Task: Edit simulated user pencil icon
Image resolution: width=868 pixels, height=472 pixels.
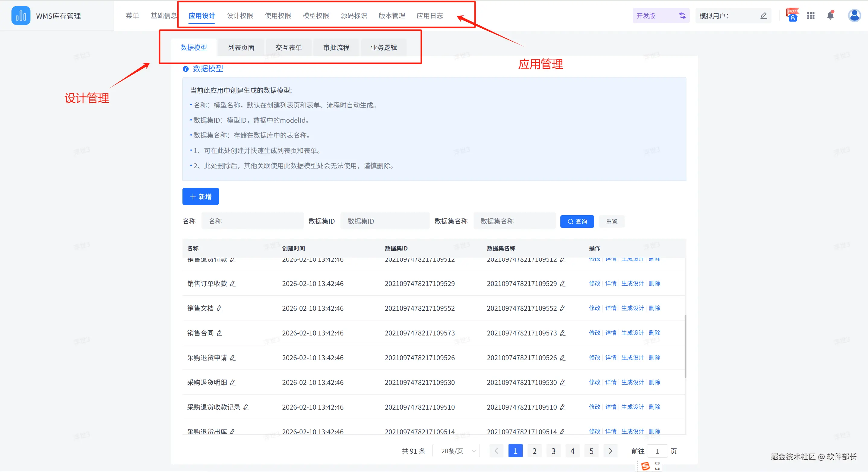Action: pyautogui.click(x=764, y=15)
